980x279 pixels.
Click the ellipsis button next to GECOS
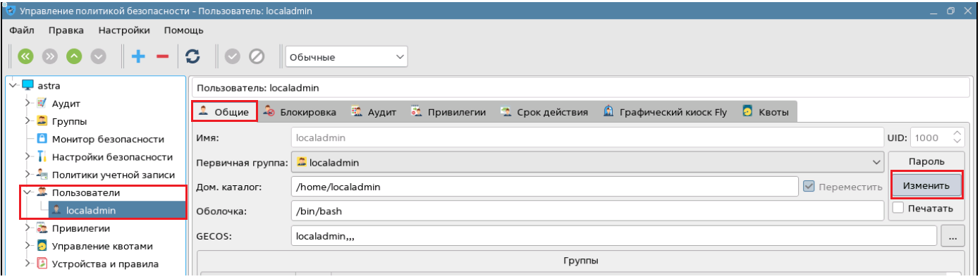pyautogui.click(x=953, y=237)
